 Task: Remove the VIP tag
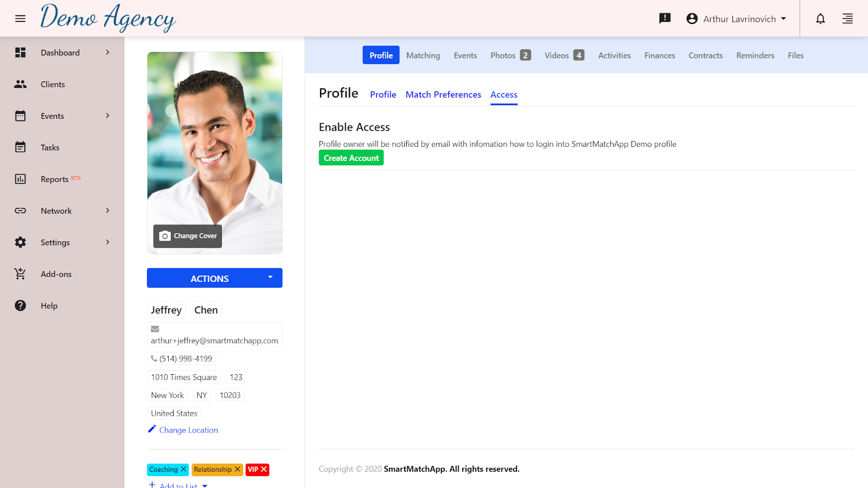tap(264, 469)
